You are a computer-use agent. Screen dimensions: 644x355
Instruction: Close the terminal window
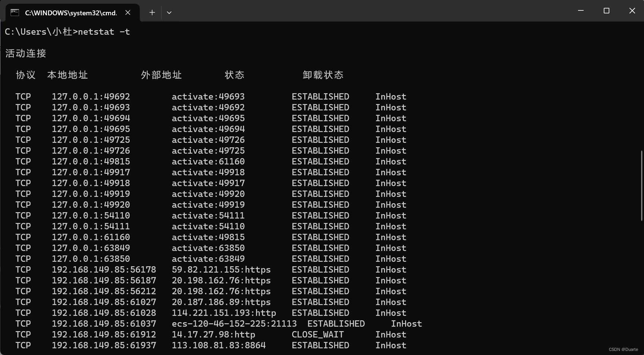[632, 11]
